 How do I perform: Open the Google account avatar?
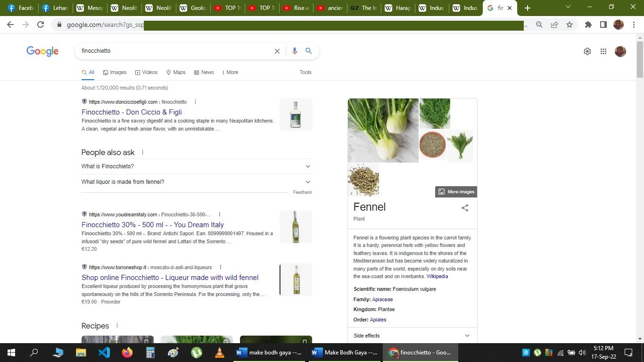pos(620,51)
